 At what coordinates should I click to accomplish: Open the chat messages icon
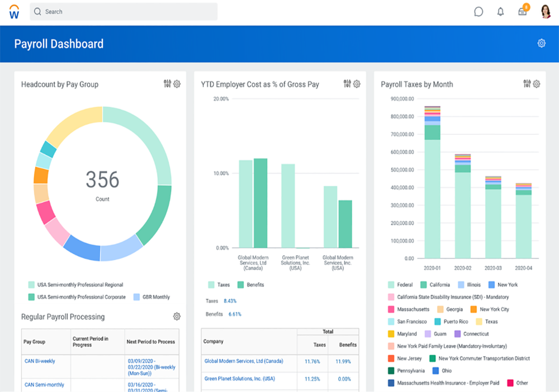point(479,12)
